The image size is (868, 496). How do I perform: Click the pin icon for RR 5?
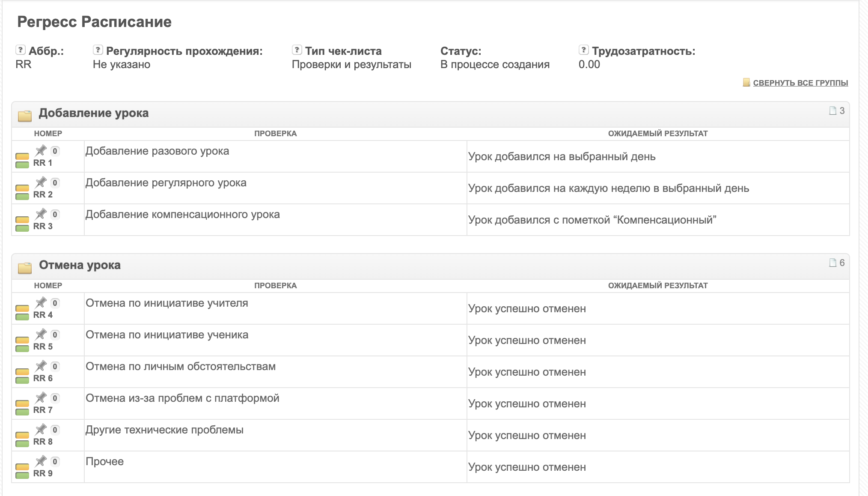pyautogui.click(x=41, y=334)
